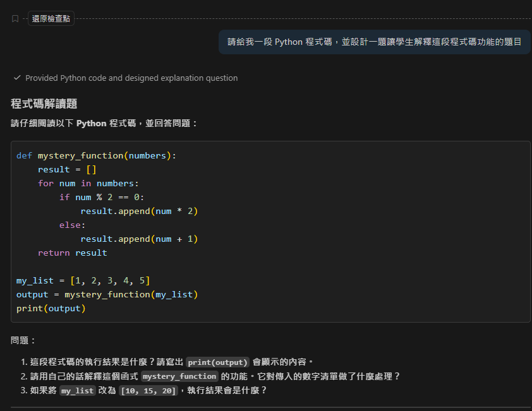This screenshot has width=532, height=411.
Task: Click the 'result = []' line in code
Action: (x=66, y=169)
